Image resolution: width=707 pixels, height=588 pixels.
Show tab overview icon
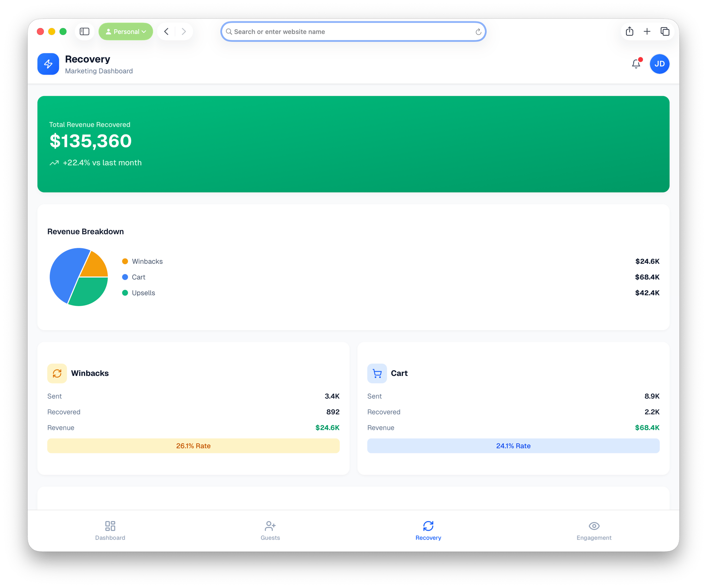click(x=665, y=32)
